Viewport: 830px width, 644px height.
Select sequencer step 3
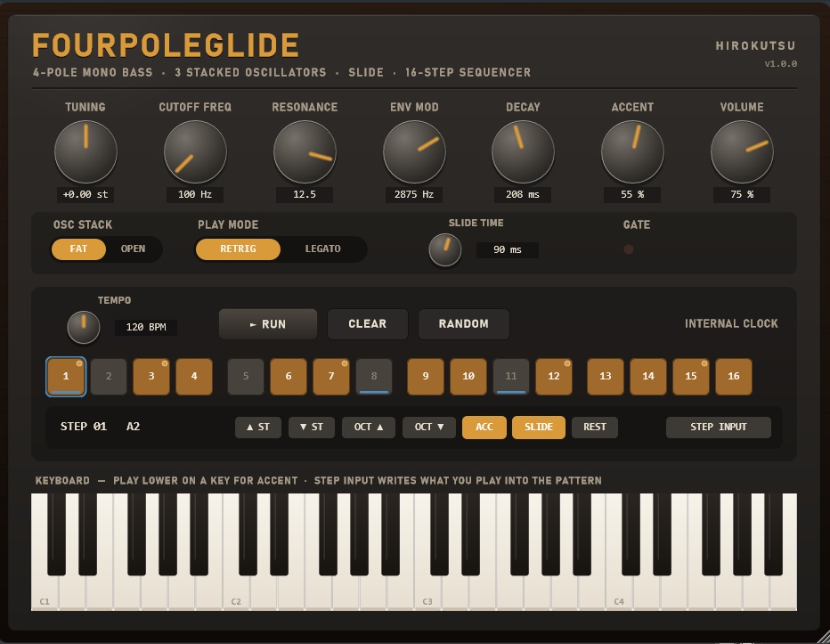pyautogui.click(x=151, y=377)
